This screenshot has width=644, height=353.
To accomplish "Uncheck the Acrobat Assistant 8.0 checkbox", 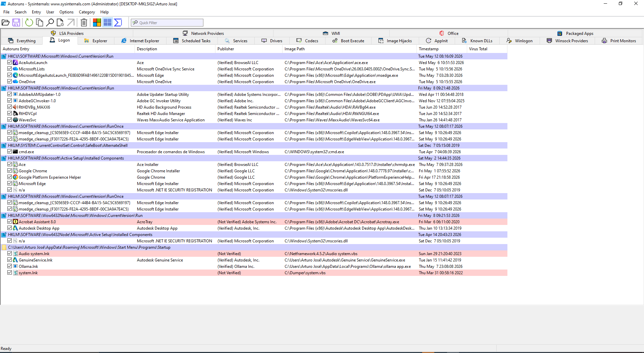I will pos(10,222).
